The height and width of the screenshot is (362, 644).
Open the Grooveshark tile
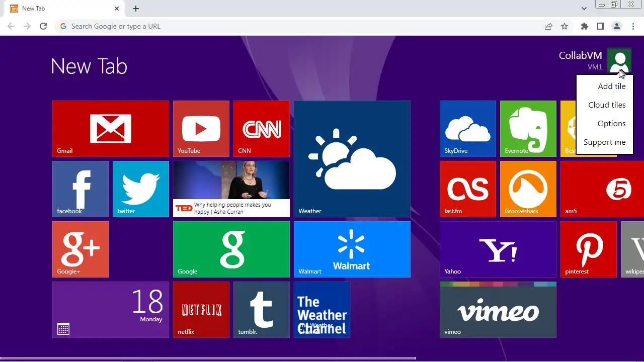click(528, 189)
